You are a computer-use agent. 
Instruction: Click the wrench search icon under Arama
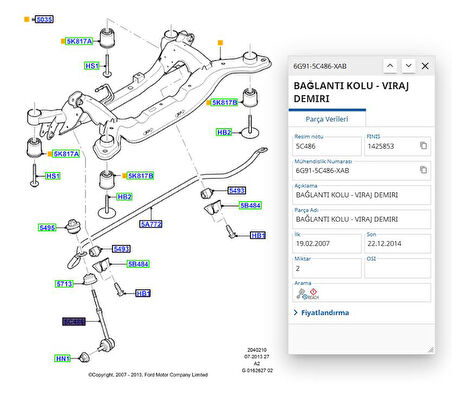click(300, 293)
